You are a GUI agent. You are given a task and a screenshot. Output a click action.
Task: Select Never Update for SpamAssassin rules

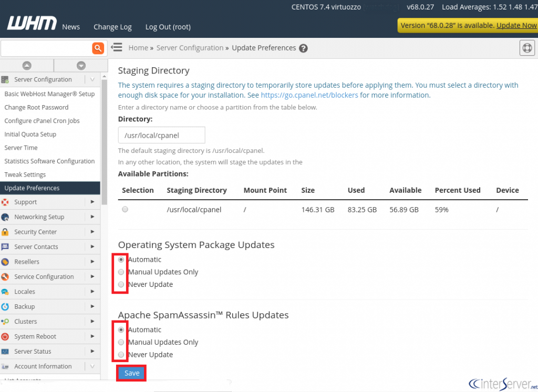(x=121, y=355)
